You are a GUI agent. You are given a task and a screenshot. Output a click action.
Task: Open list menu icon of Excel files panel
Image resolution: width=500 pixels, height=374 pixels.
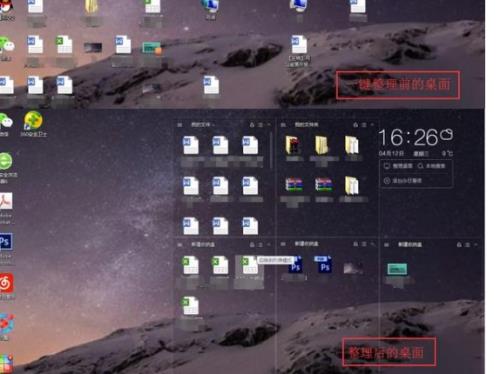[x=261, y=245]
